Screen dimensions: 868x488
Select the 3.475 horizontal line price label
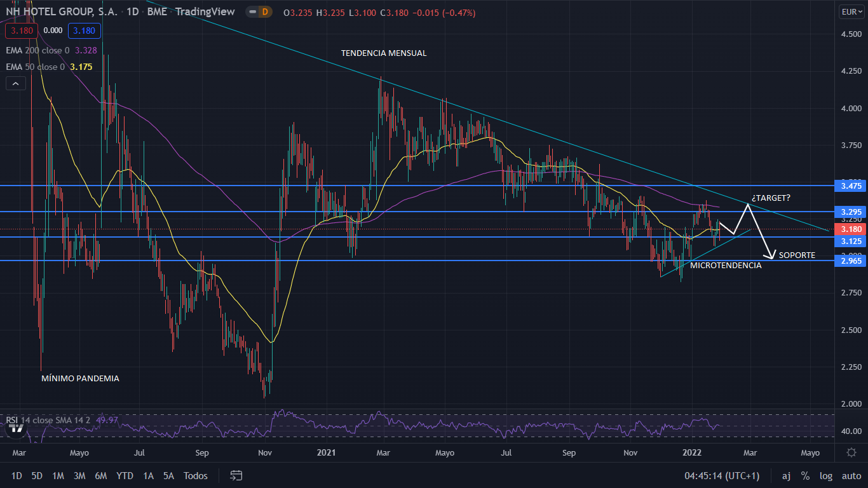click(x=850, y=186)
